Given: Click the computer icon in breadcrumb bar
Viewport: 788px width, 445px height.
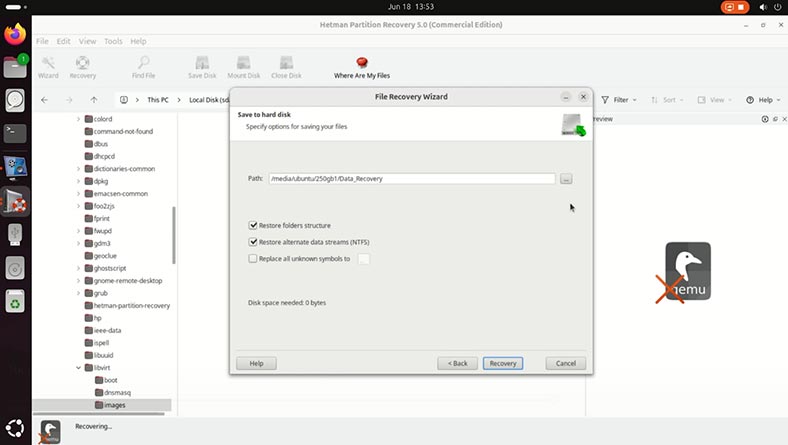Looking at the screenshot, I should coord(124,100).
